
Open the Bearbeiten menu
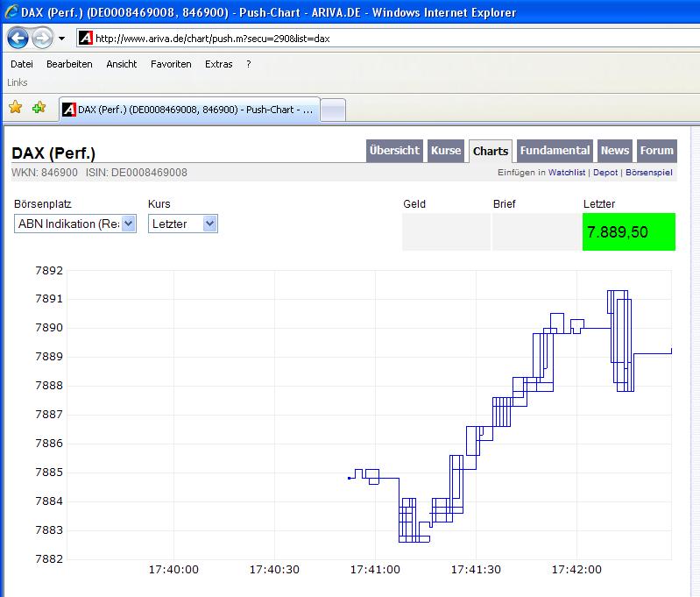coord(69,64)
